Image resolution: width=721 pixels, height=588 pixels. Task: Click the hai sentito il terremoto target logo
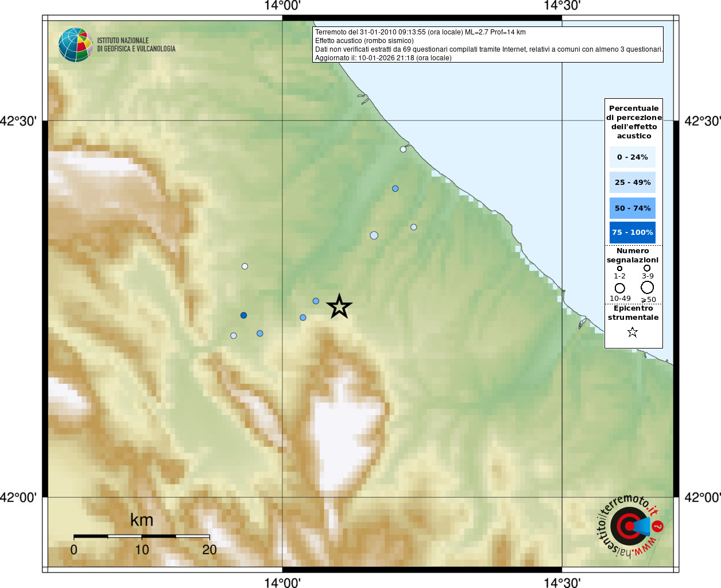pyautogui.click(x=630, y=526)
